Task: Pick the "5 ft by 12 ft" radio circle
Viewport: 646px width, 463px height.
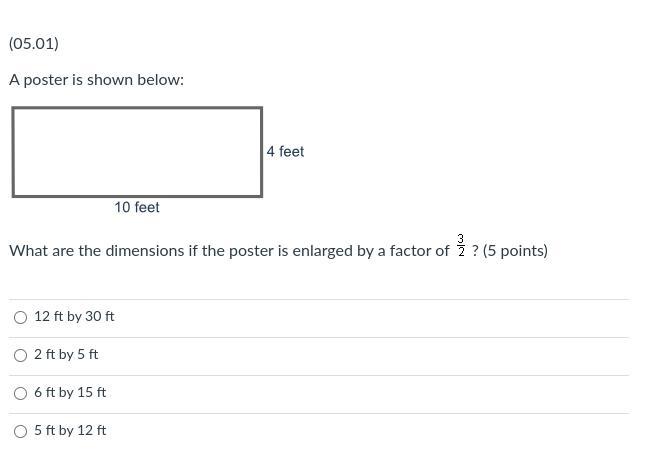Action: (21, 431)
